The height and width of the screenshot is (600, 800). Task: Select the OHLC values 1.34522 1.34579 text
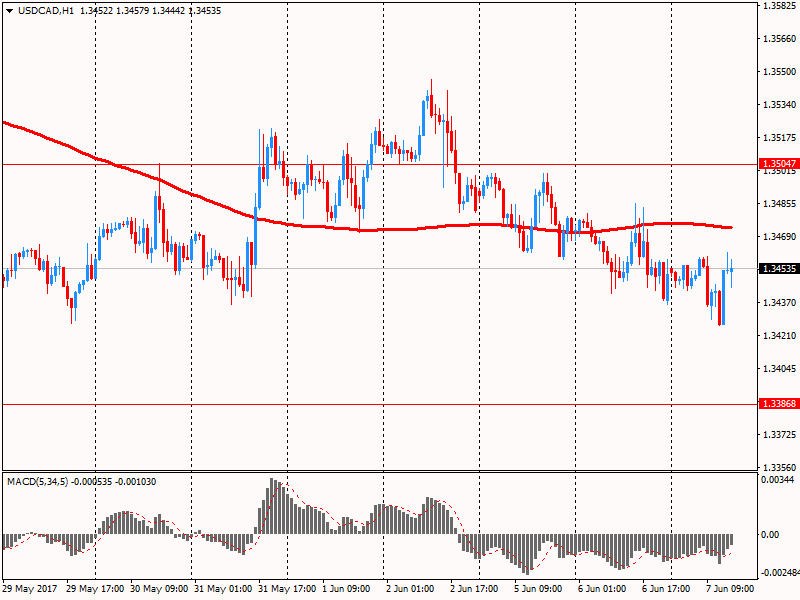click(x=115, y=11)
